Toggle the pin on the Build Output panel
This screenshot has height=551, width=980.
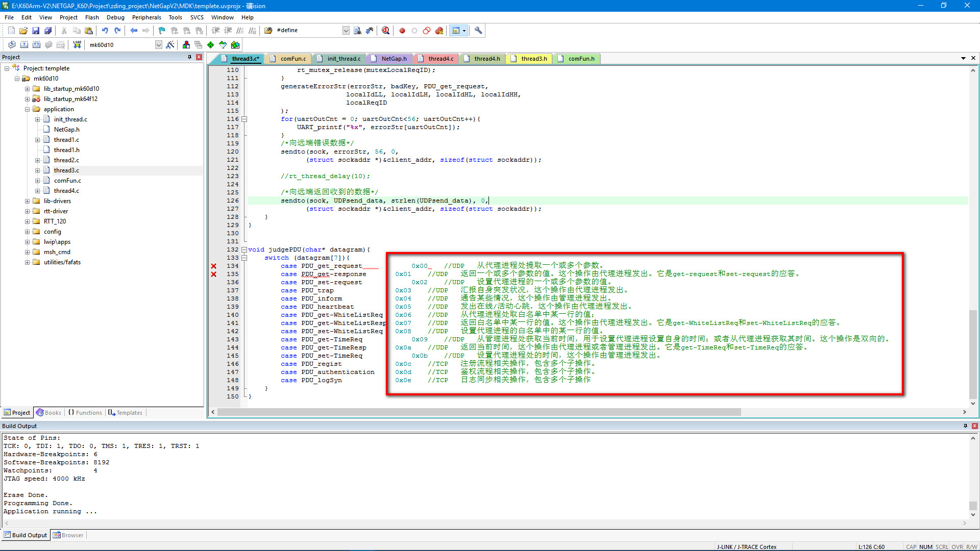(965, 426)
